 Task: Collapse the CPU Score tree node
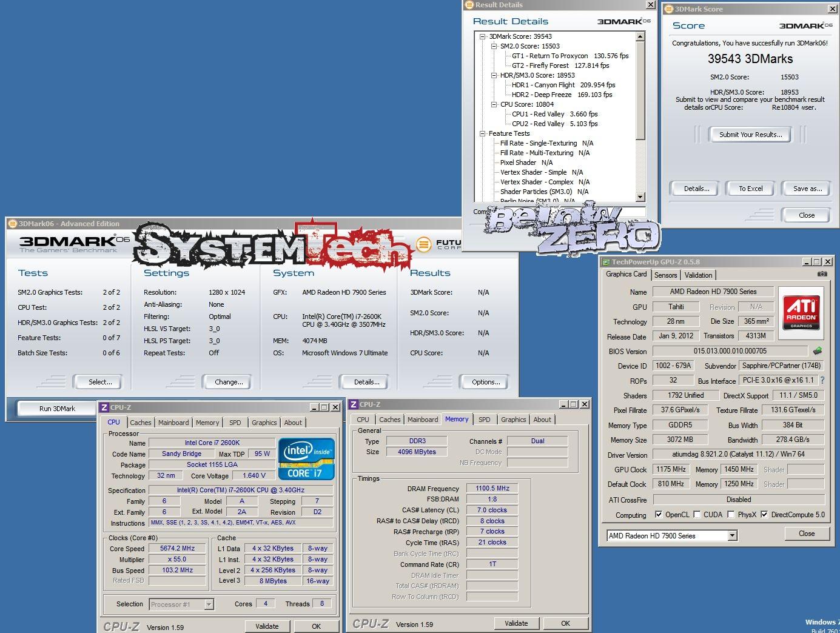point(494,104)
